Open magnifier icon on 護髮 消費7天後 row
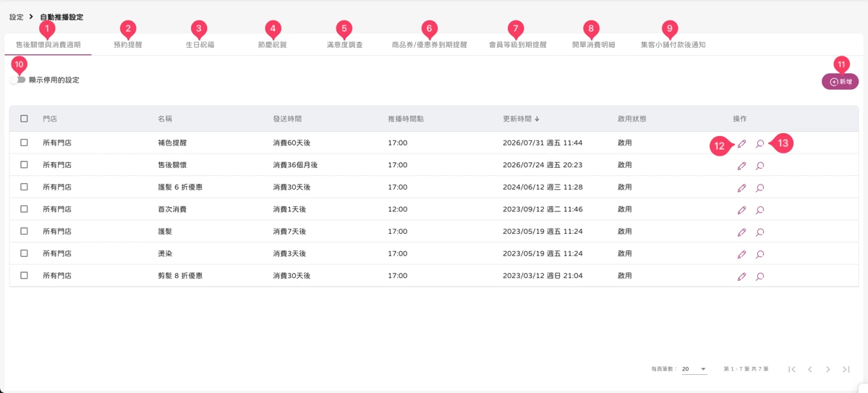 (760, 232)
